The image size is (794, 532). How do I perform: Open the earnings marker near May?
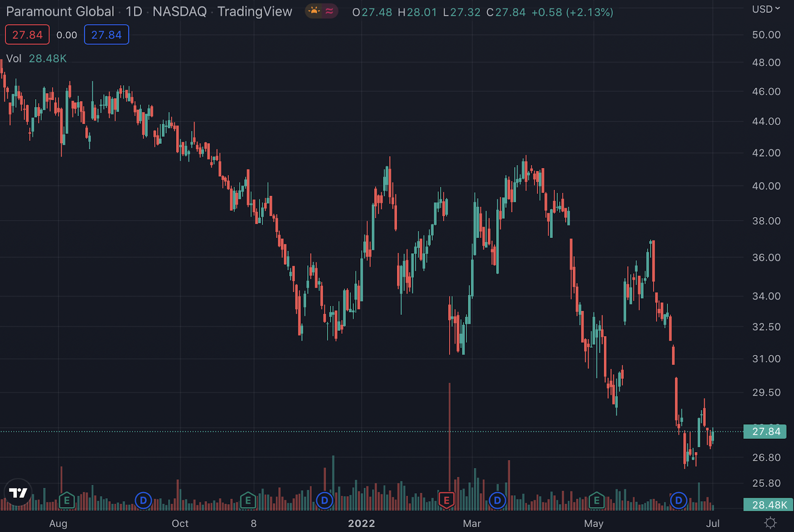click(x=596, y=500)
